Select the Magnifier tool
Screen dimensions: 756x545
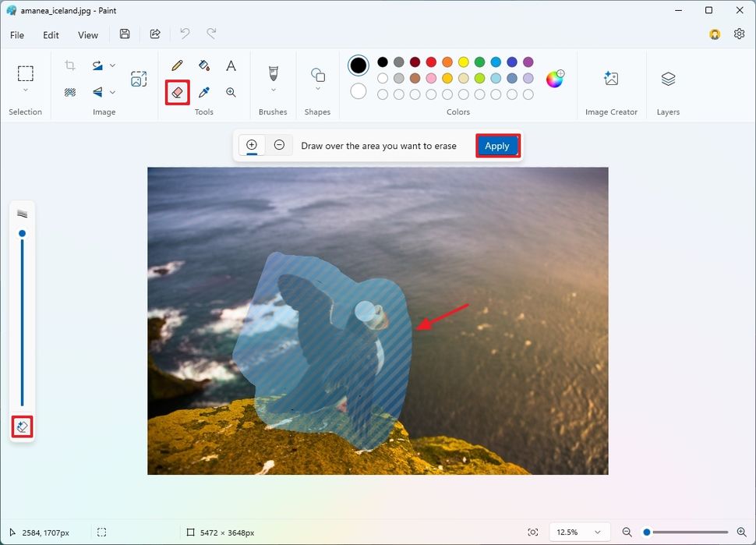[x=231, y=92]
